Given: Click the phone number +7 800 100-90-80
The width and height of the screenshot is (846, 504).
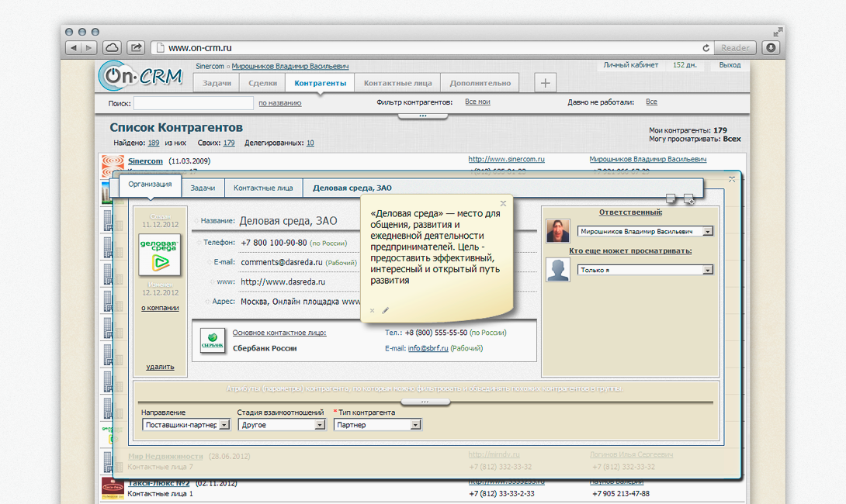Looking at the screenshot, I should (x=273, y=243).
